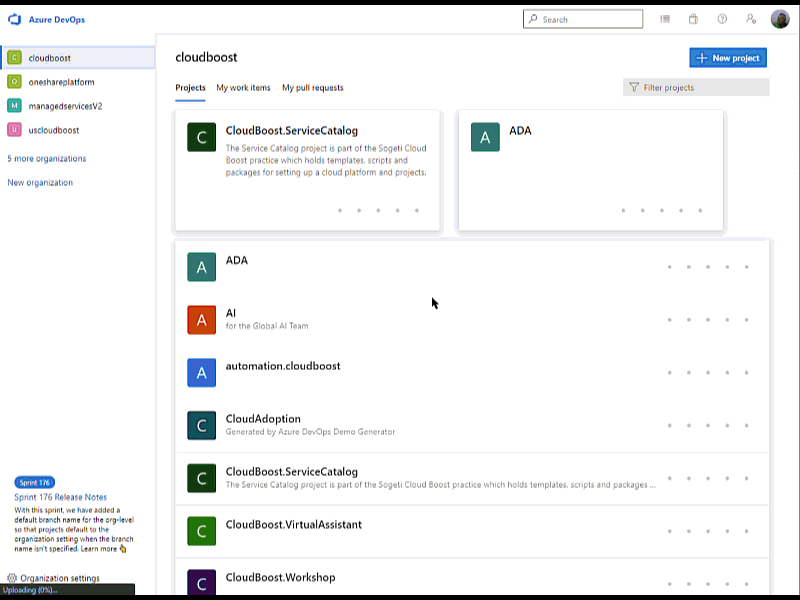Open the work items list icon in header
The height and width of the screenshot is (600, 800).
tap(665, 19)
